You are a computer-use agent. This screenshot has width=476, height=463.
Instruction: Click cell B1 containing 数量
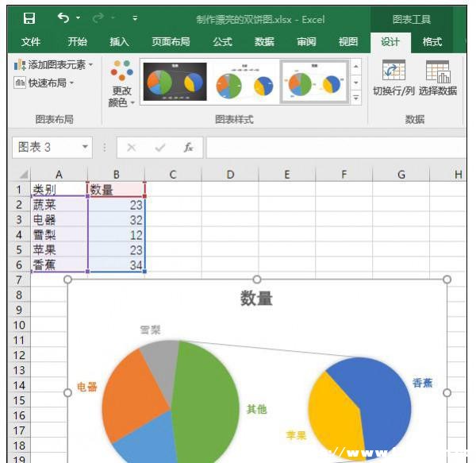click(117, 190)
